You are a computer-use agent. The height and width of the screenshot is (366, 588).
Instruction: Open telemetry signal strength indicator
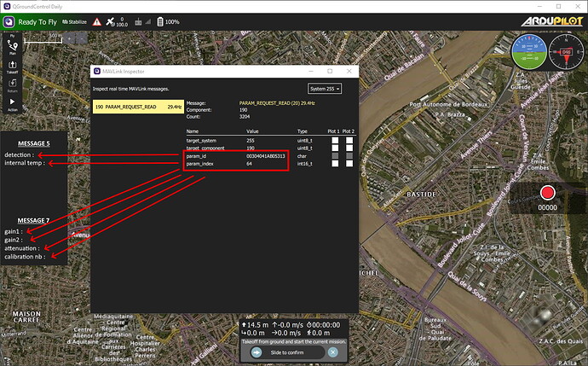point(148,22)
